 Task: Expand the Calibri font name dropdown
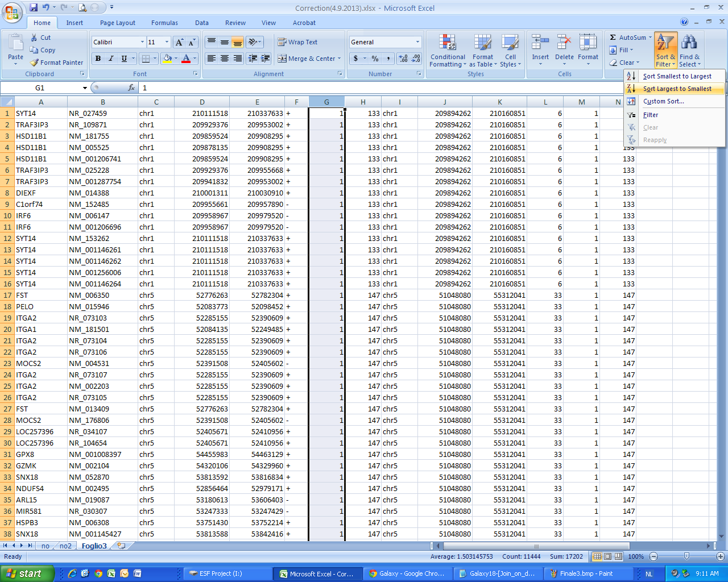click(x=142, y=42)
